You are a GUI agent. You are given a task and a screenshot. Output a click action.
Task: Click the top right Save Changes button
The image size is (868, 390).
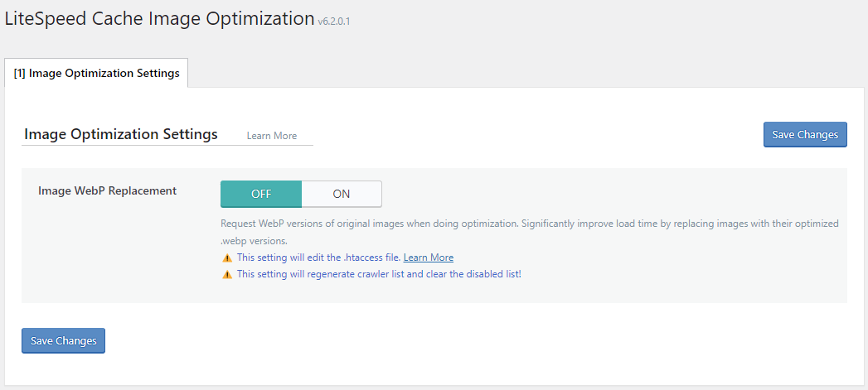[805, 134]
